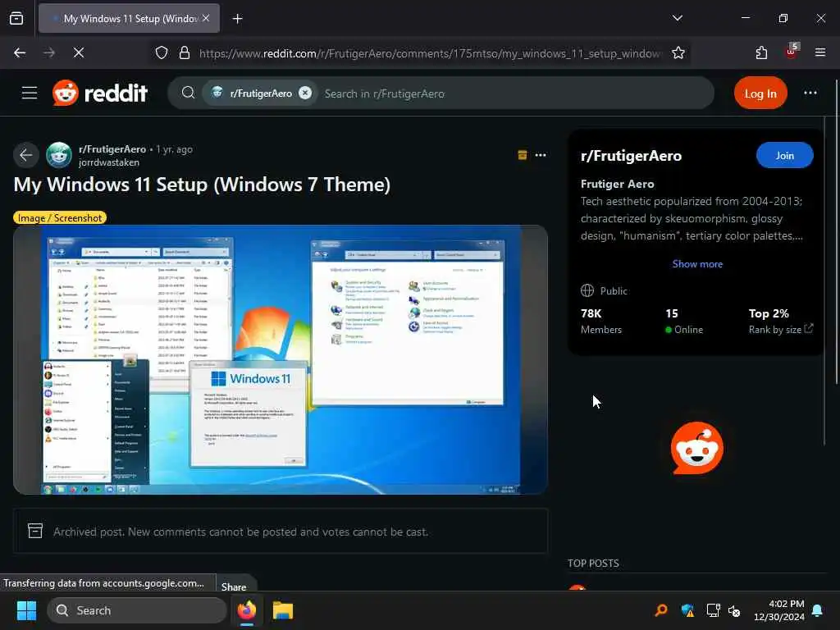Open the network display tray icon
The width and height of the screenshot is (840, 630).
(713, 610)
